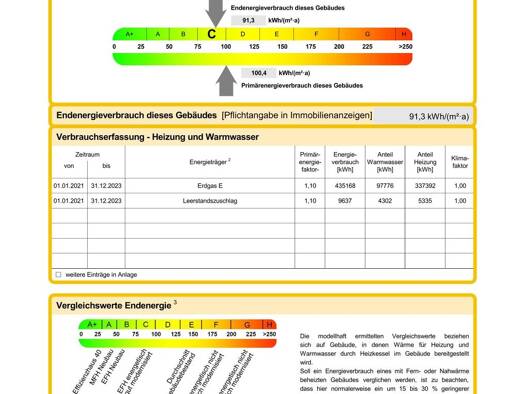Select the bold C class on the top scale
The image size is (525, 394).
[212, 34]
